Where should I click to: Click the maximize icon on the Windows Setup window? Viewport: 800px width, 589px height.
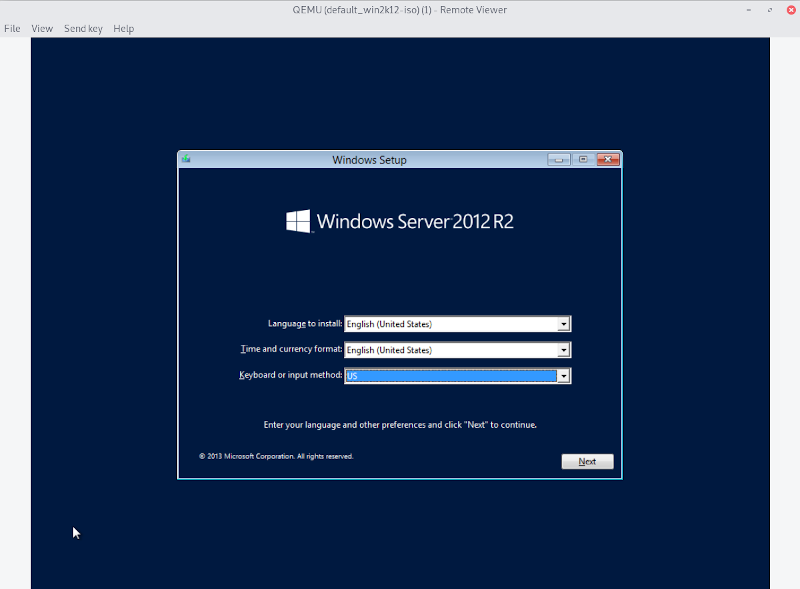tap(583, 158)
